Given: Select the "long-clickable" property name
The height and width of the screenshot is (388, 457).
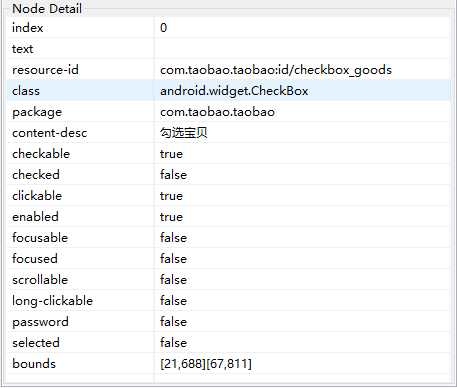Looking at the screenshot, I should (52, 301).
